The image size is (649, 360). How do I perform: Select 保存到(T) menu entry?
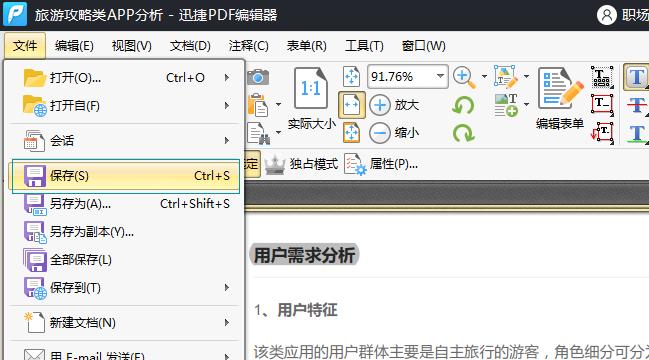124,288
